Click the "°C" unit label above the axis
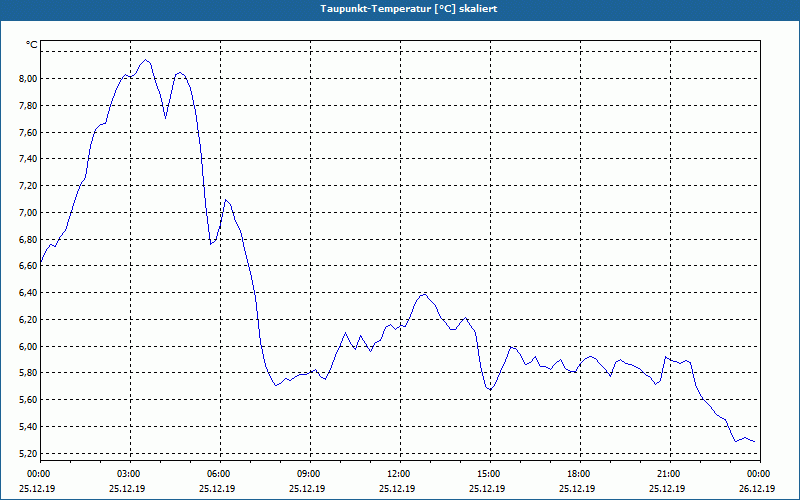 tap(32, 45)
